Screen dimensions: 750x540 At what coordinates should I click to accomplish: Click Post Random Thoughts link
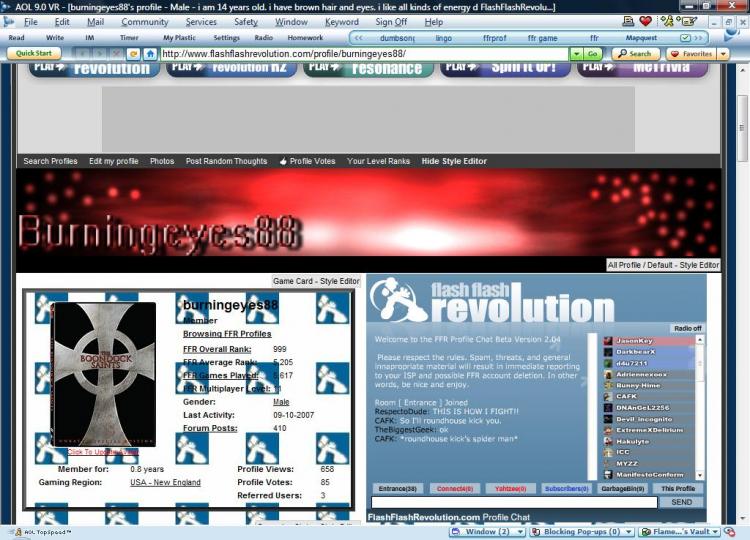(226, 161)
